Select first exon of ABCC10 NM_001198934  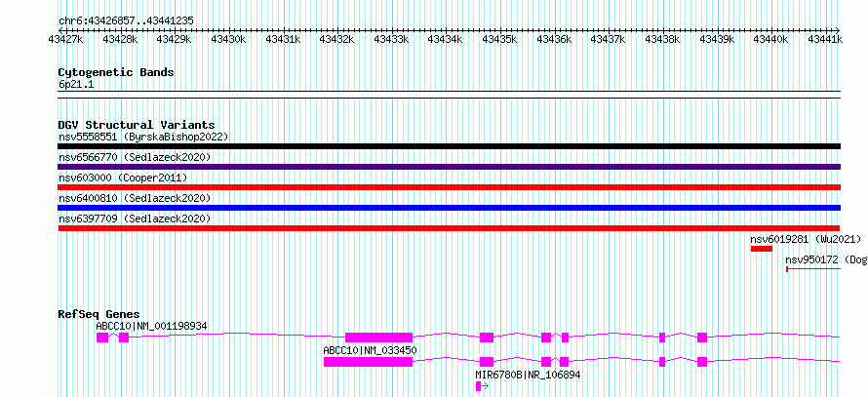point(102,337)
